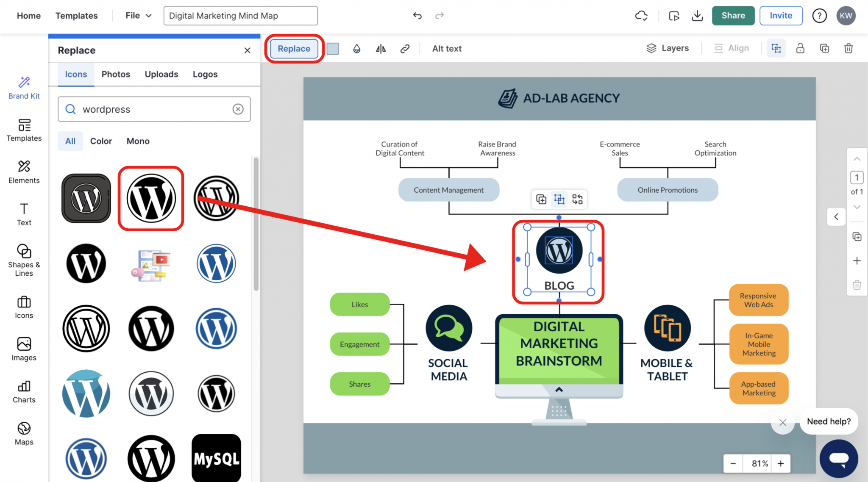Select the Mono icon filter
Screen dimensions: 868x482
pos(138,141)
